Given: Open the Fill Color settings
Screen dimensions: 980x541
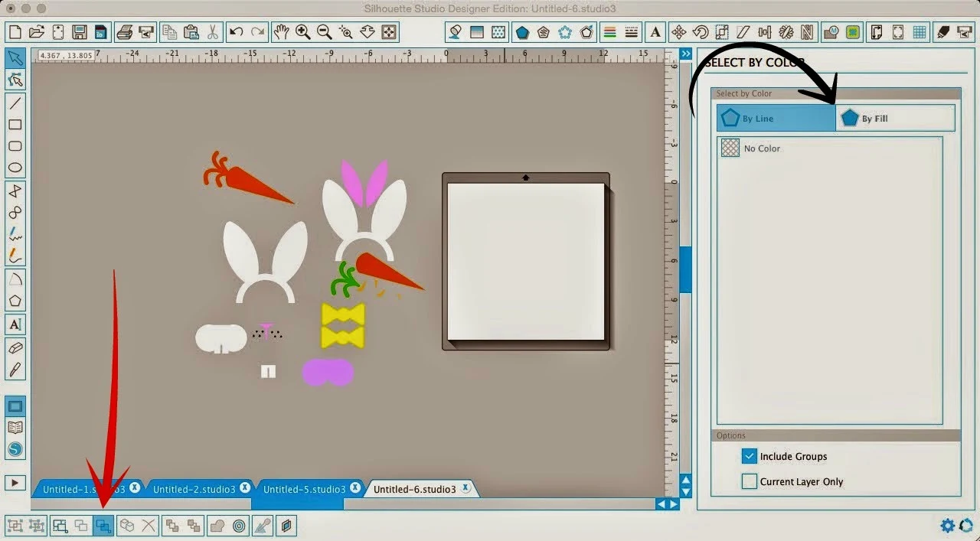Looking at the screenshot, I should 456,32.
